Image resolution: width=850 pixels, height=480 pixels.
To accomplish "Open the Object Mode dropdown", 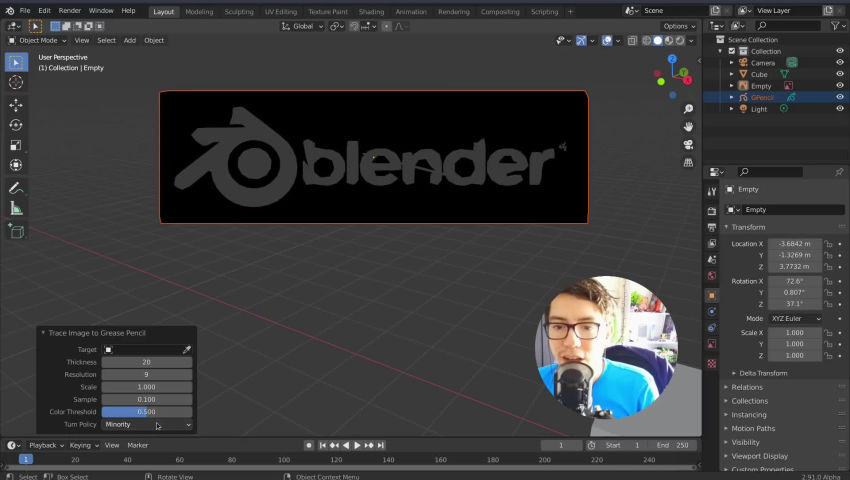I will point(37,41).
